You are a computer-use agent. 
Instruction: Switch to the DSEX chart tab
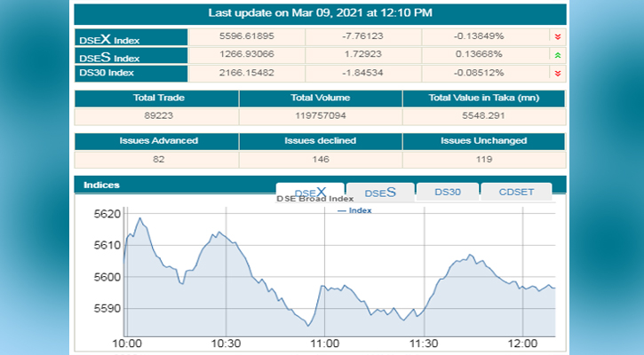pos(310,192)
